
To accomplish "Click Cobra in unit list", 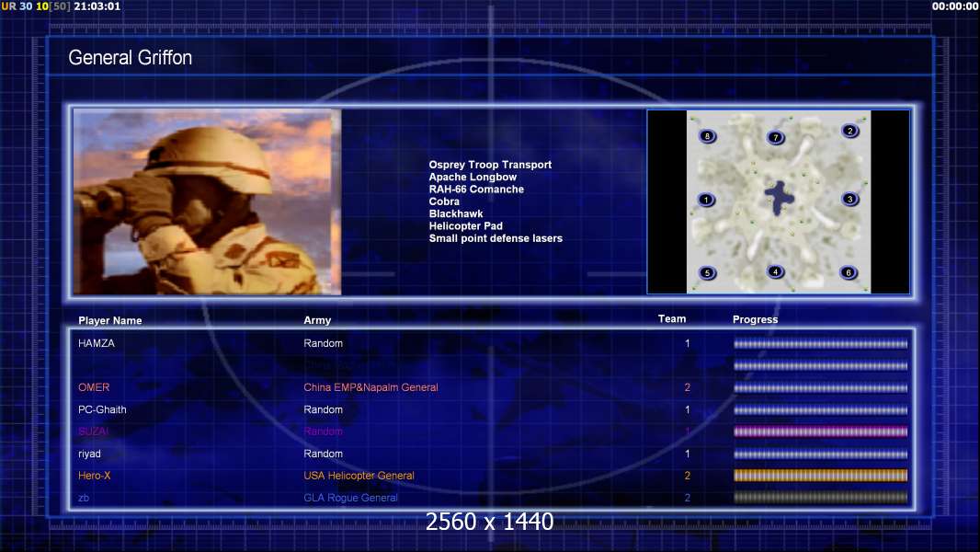I will [444, 201].
